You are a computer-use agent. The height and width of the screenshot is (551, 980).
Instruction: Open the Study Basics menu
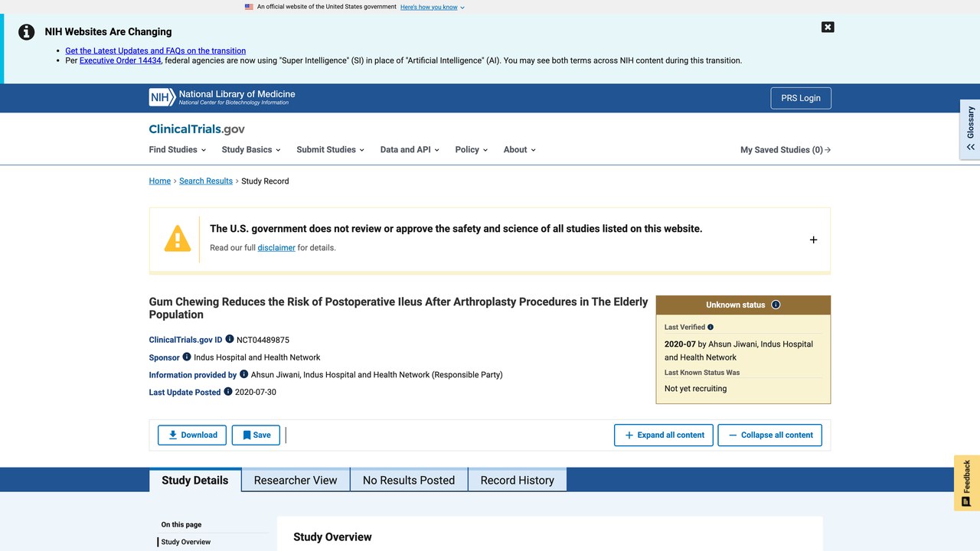(251, 150)
